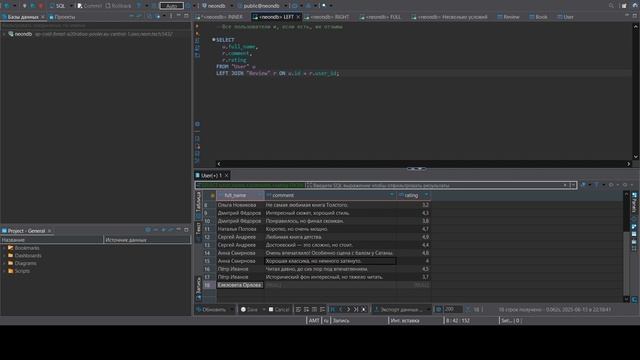Select the rating cell with value 4,9
640x360 pixels.
click(413, 237)
